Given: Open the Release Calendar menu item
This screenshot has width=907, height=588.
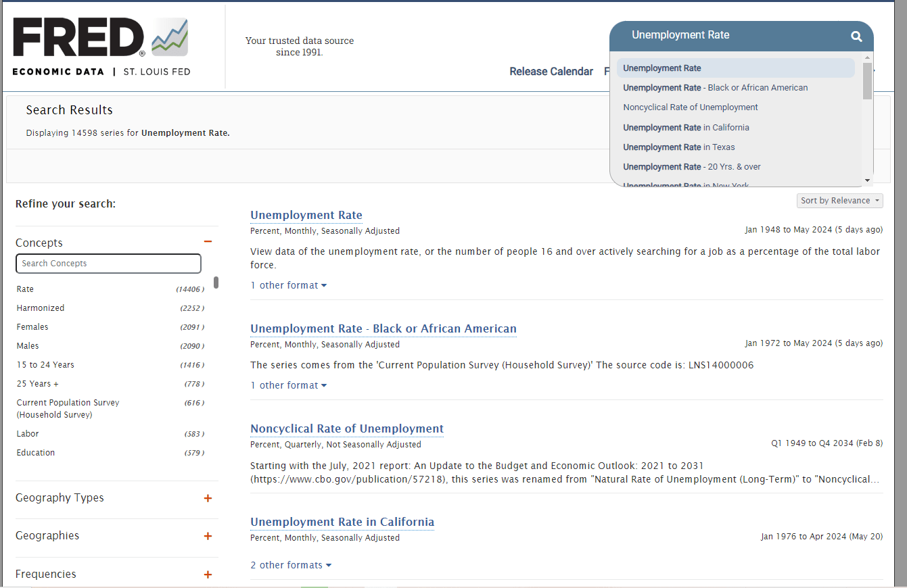Looking at the screenshot, I should pyautogui.click(x=551, y=72).
